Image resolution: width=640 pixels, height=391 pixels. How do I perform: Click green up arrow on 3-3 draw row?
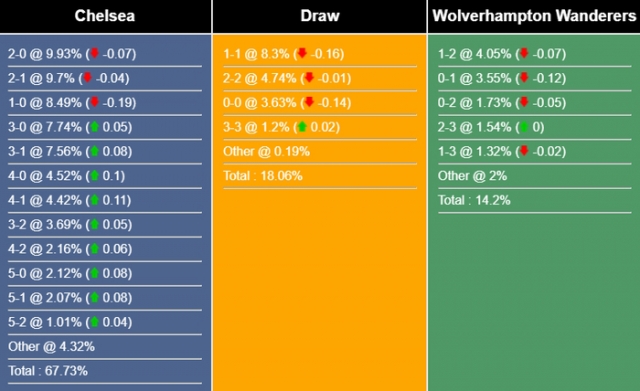click(302, 126)
